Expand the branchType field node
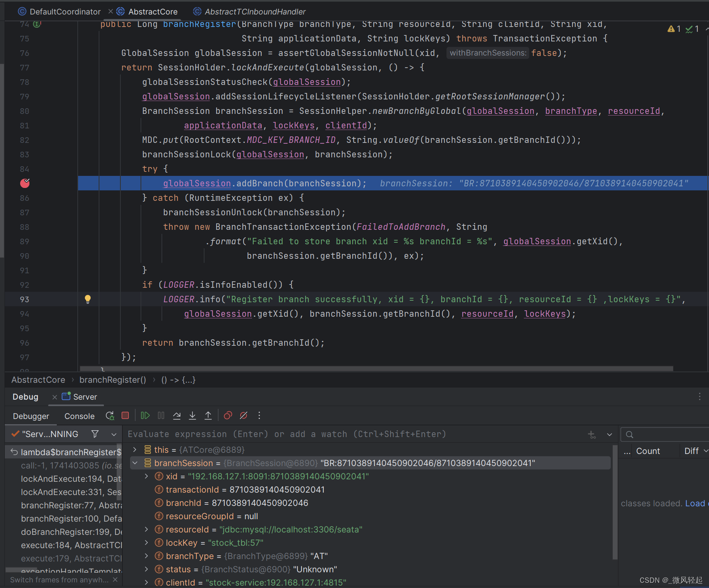709x588 pixels. 147,556
